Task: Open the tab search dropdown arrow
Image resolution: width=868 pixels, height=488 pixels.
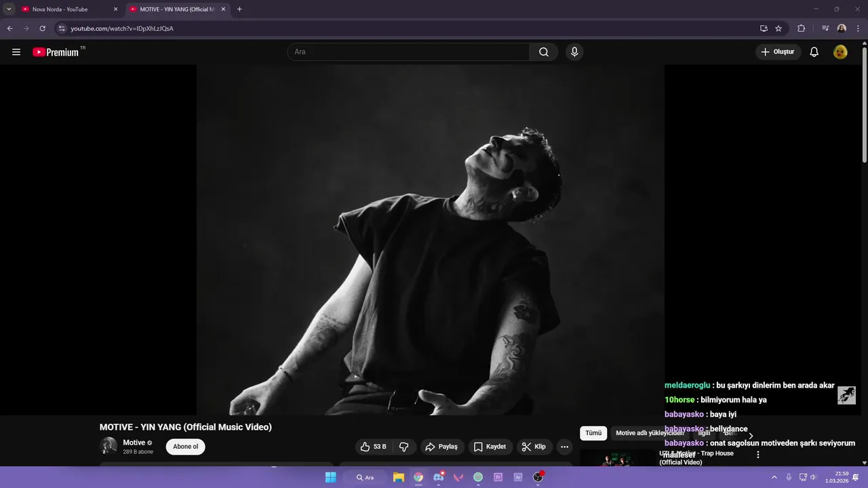Action: pos(9,9)
